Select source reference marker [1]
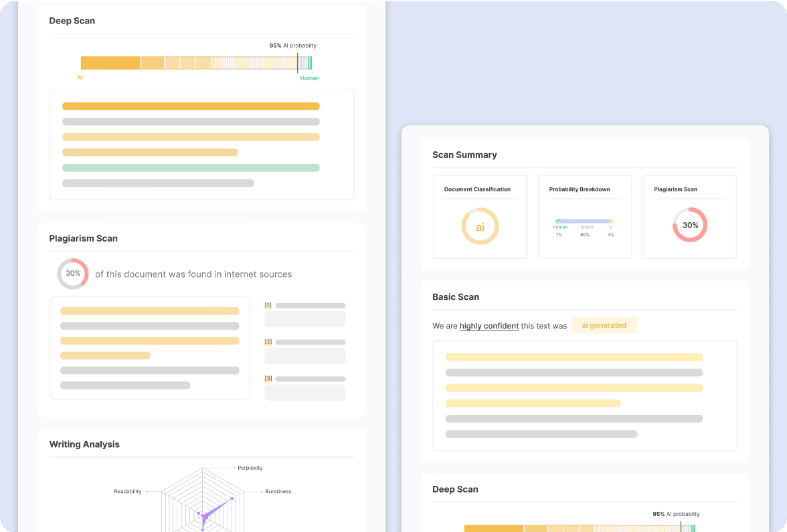Screen dimensions: 787x532 [268, 305]
